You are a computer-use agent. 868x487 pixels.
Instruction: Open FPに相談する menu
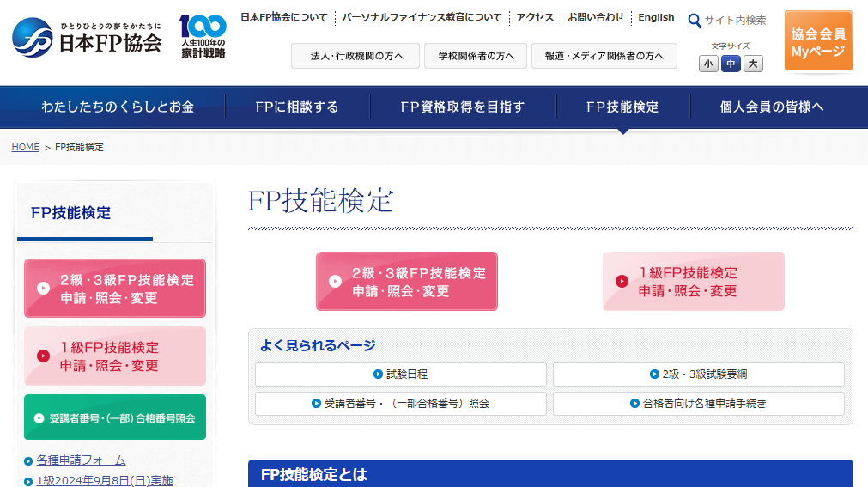[x=297, y=107]
